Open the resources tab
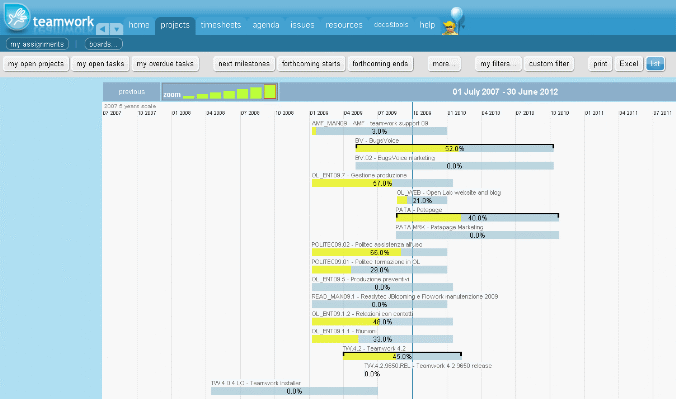 (x=344, y=25)
